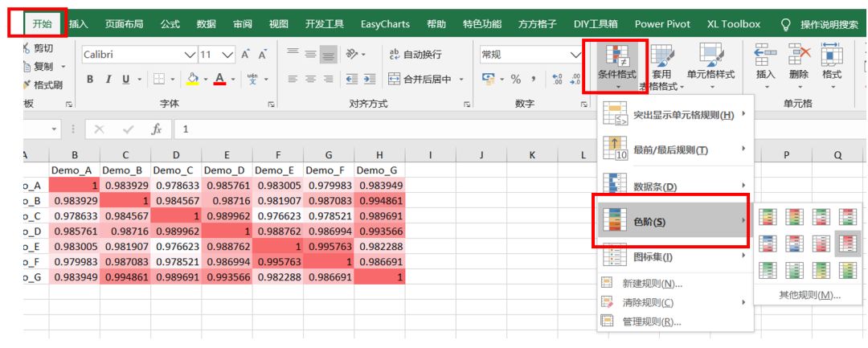Open the EasyCharts tab
Viewport: 868px width, 348px height.
pyautogui.click(x=385, y=24)
